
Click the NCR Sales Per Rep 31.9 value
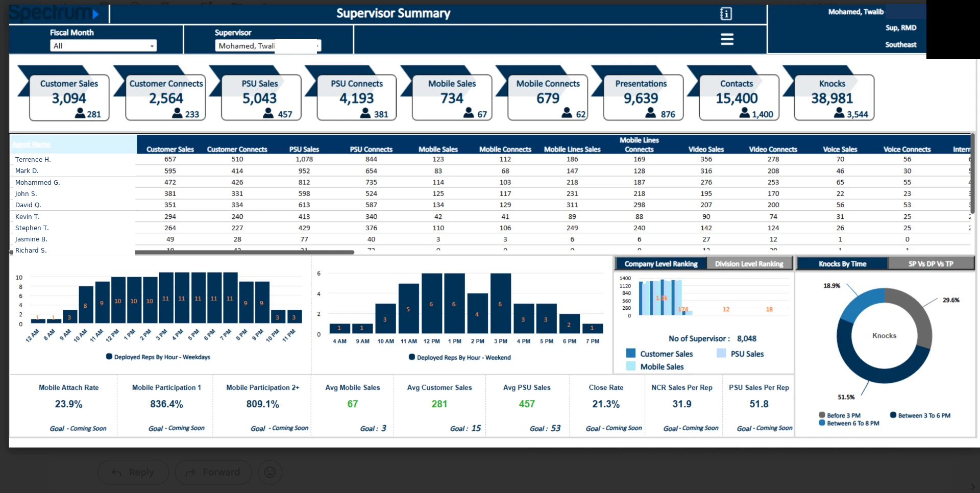(x=682, y=404)
